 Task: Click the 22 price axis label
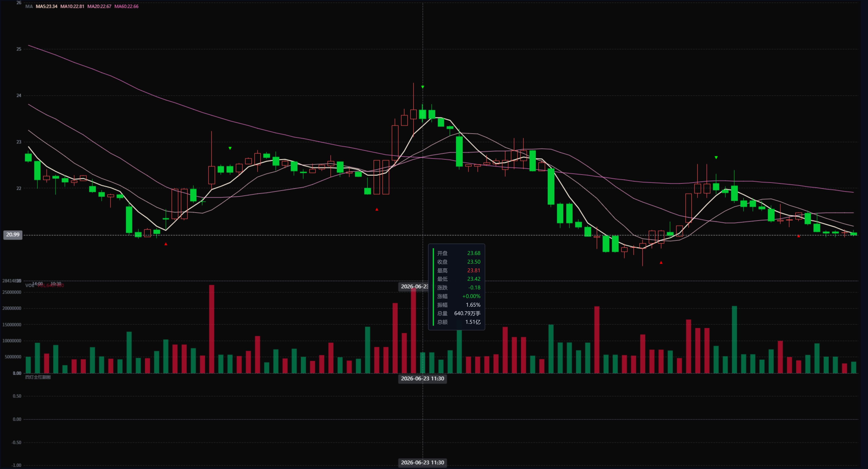click(x=19, y=188)
